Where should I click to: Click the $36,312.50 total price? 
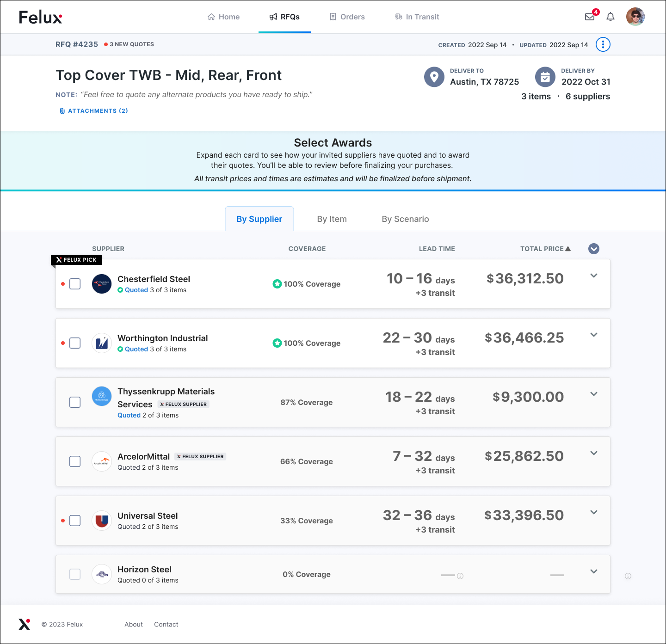[525, 278]
